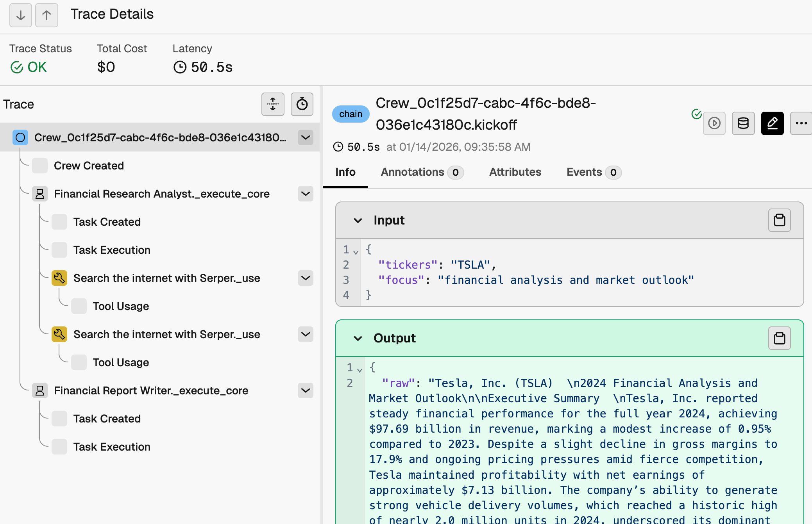Select the Crew Created span

click(x=89, y=166)
